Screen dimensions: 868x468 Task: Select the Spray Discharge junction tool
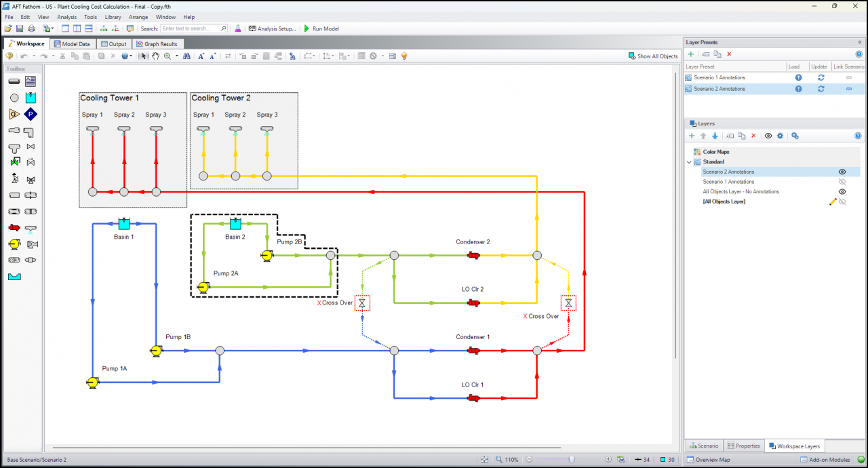pos(31,229)
